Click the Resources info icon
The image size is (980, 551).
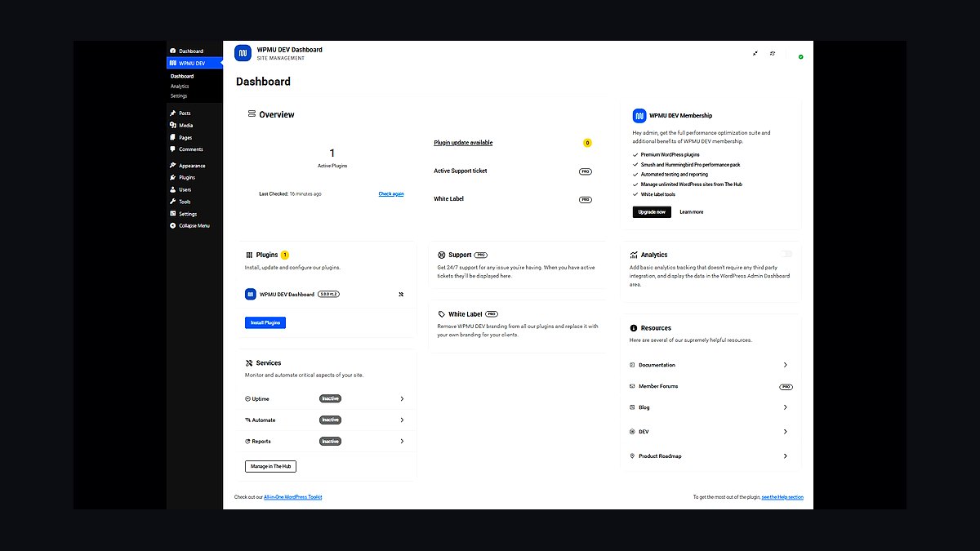pyautogui.click(x=634, y=328)
